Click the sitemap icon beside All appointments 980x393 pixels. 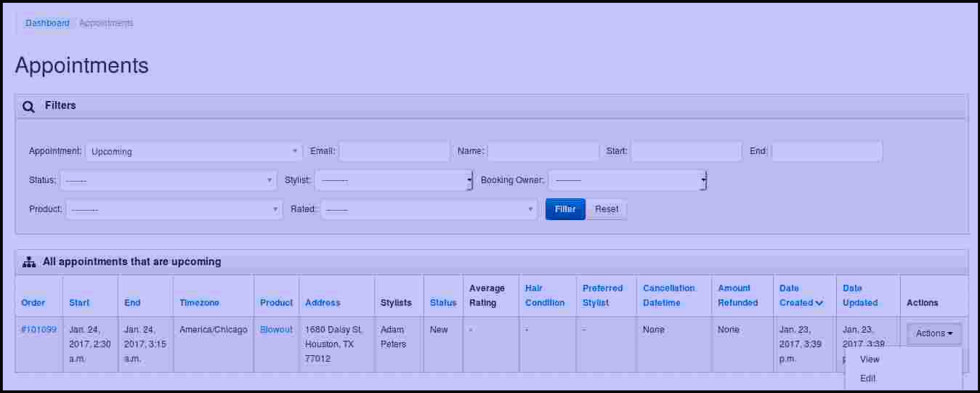pos(29,262)
